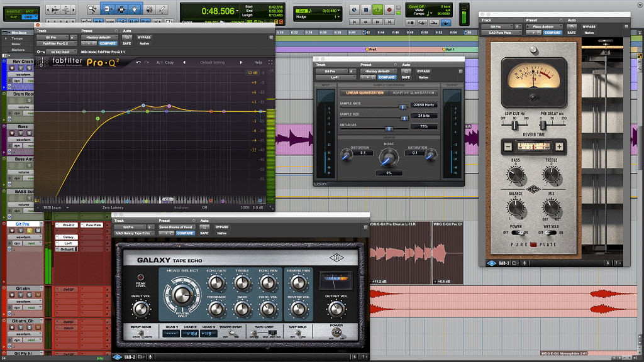The height and width of the screenshot is (362, 644).
Task: Click the key input icon in Pro-Q 2 window
Action: click(x=41, y=52)
